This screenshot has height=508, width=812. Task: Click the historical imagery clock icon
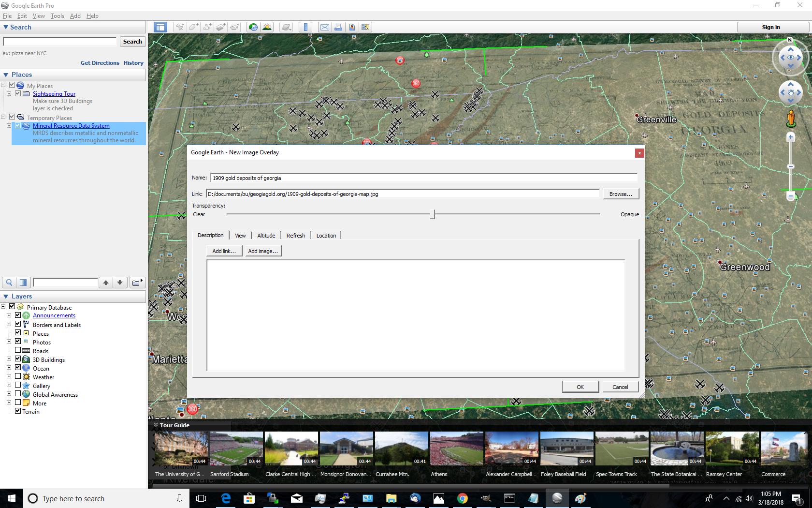(x=253, y=27)
